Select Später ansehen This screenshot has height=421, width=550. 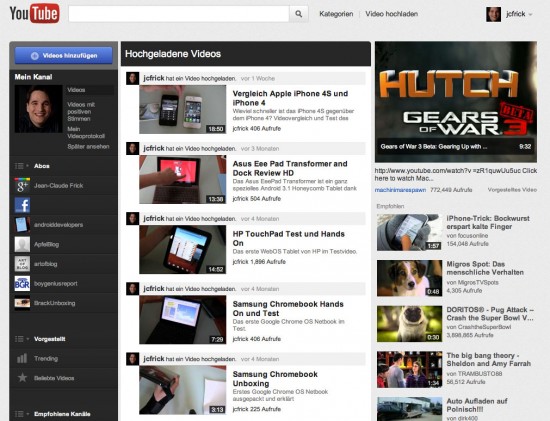(x=88, y=147)
